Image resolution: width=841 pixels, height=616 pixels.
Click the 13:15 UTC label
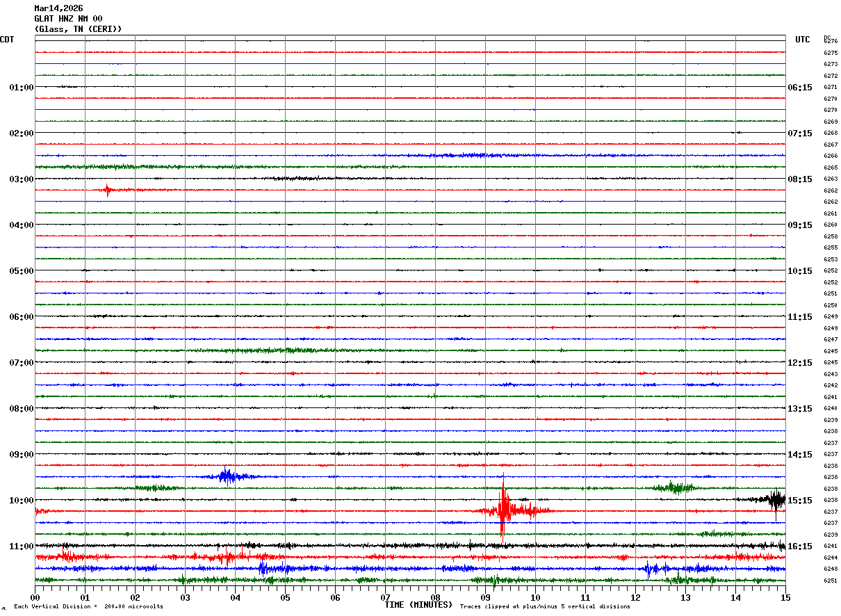coord(800,409)
